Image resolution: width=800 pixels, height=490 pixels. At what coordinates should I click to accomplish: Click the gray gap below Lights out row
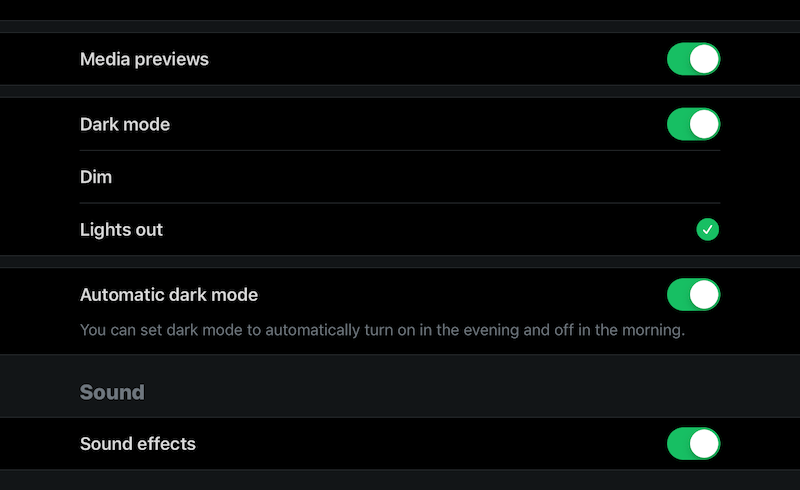tap(400, 262)
